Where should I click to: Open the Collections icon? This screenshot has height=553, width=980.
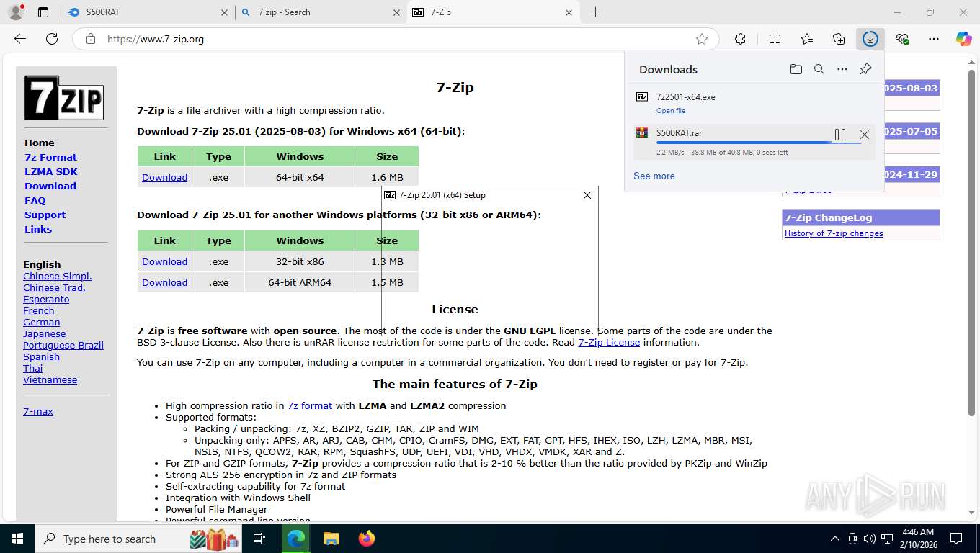839,39
